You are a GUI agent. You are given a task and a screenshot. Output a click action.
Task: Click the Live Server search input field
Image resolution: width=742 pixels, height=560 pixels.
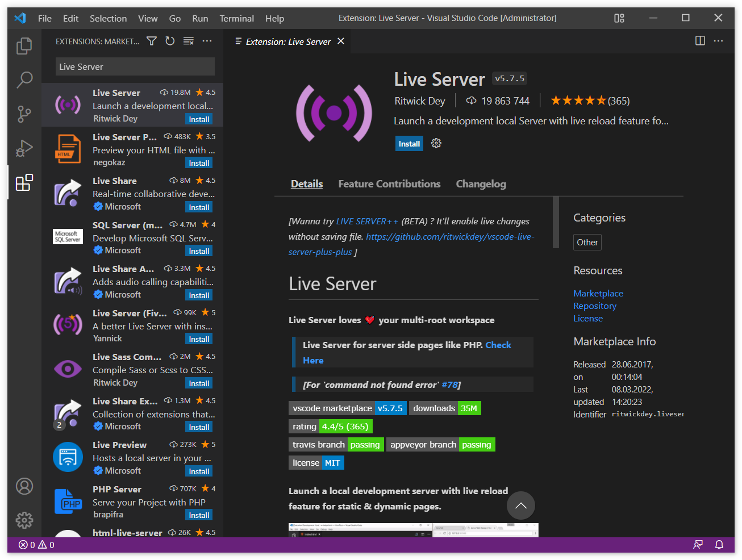[135, 66]
